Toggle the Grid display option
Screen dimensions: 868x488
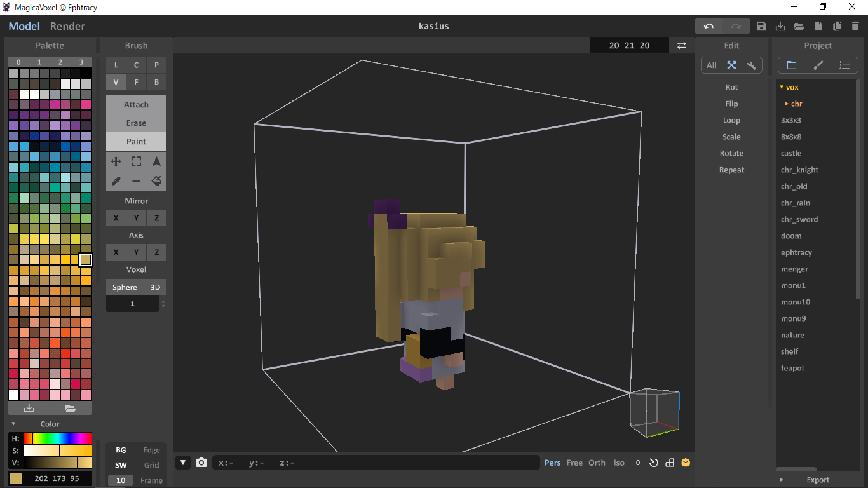coord(151,465)
